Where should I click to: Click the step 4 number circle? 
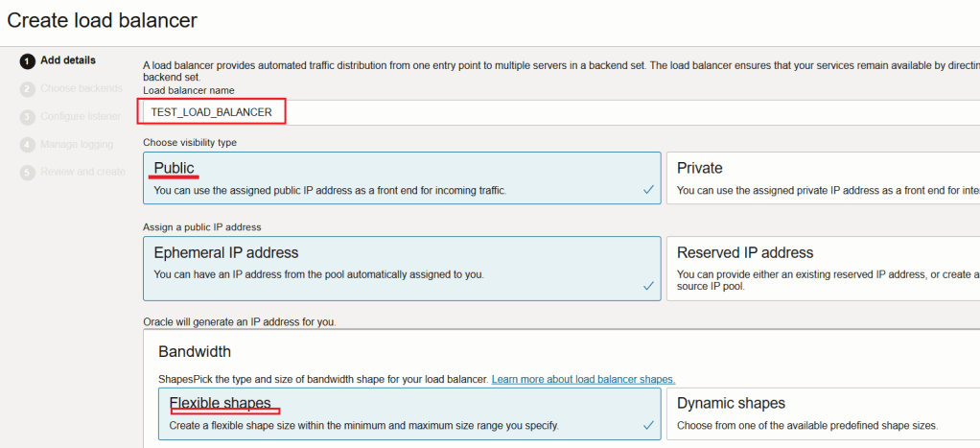(28, 145)
